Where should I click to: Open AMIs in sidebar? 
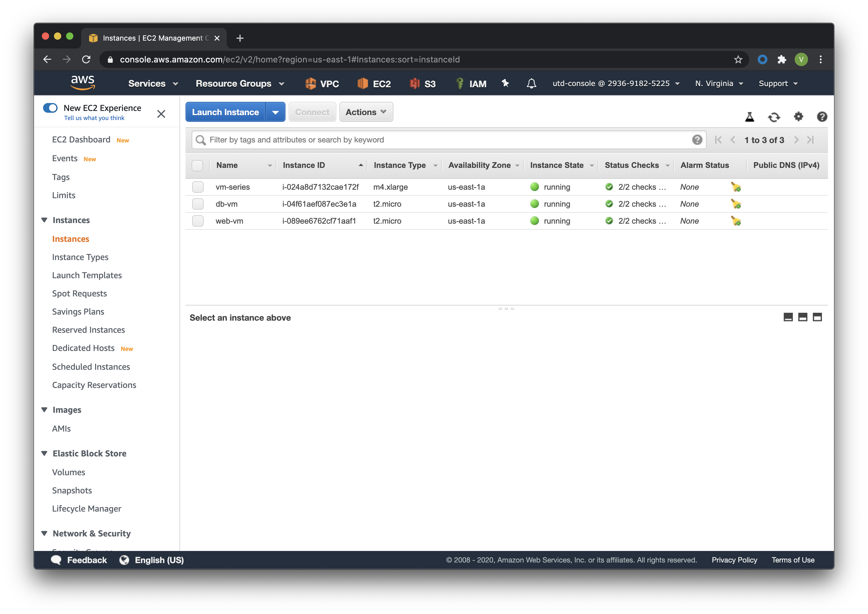tap(61, 428)
